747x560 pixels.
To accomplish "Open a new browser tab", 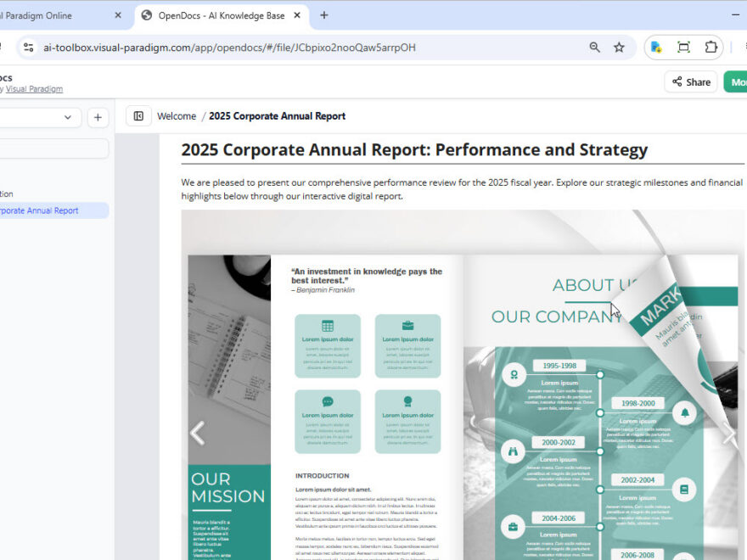I will pos(323,15).
